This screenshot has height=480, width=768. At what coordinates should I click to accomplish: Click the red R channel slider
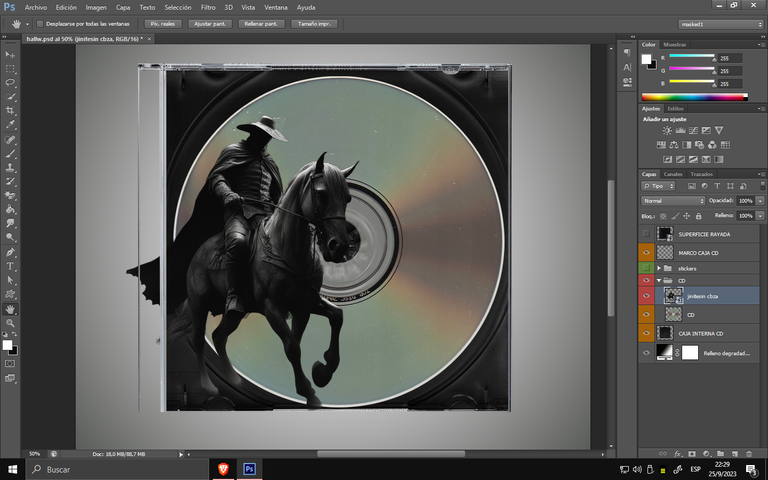[692, 57]
